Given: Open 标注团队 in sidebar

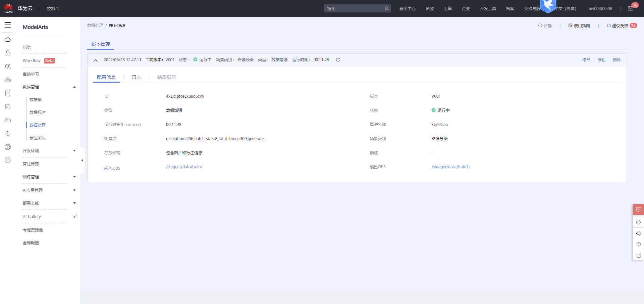Looking at the screenshot, I should point(38,138).
